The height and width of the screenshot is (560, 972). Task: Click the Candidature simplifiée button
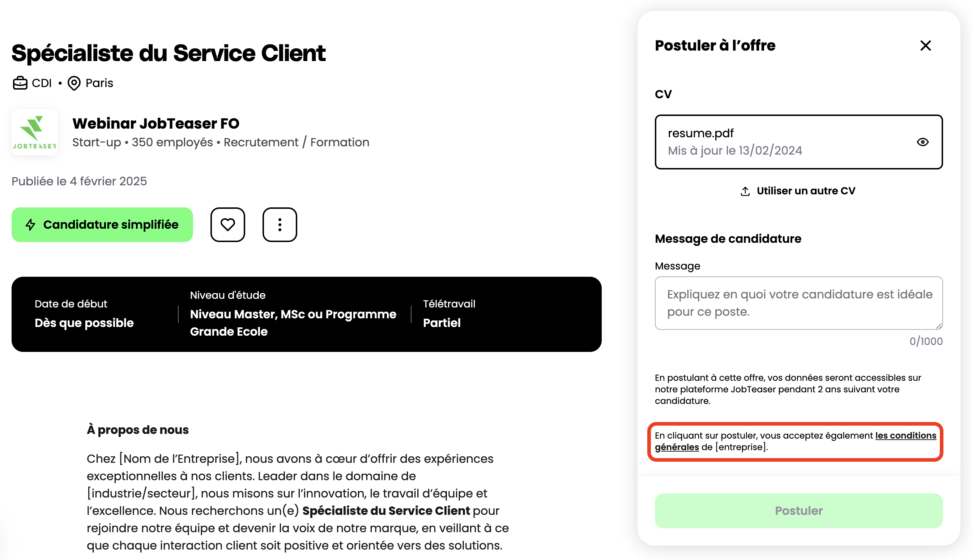[102, 225]
